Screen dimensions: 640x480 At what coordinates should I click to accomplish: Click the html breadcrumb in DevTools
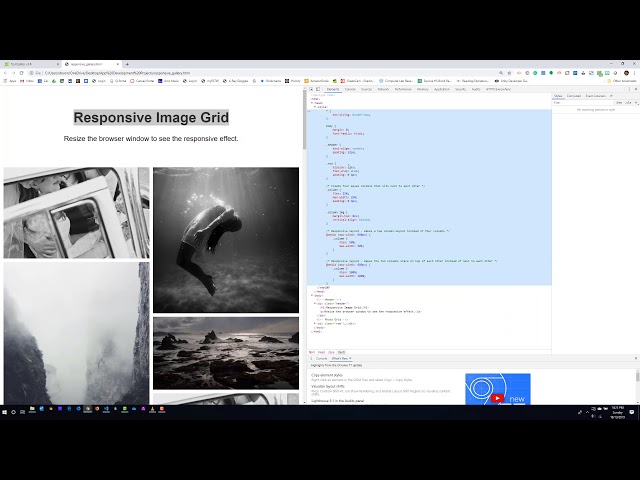[312, 352]
